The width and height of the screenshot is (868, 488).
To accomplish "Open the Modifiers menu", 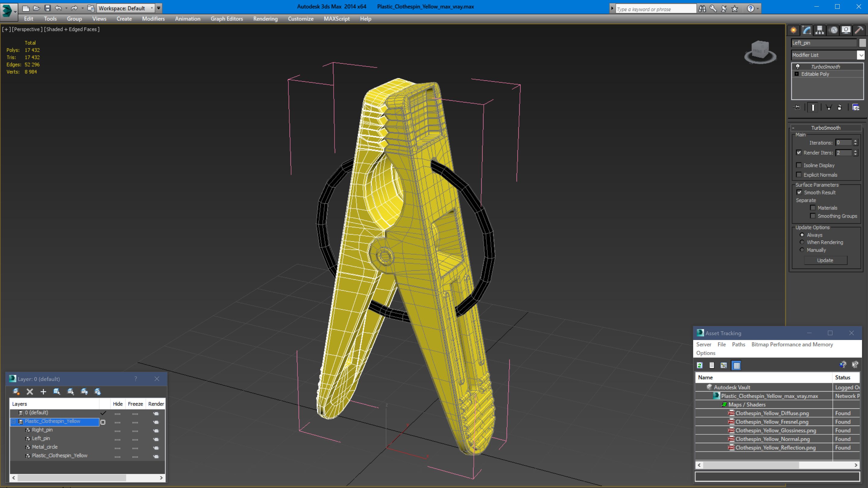I will click(x=153, y=19).
